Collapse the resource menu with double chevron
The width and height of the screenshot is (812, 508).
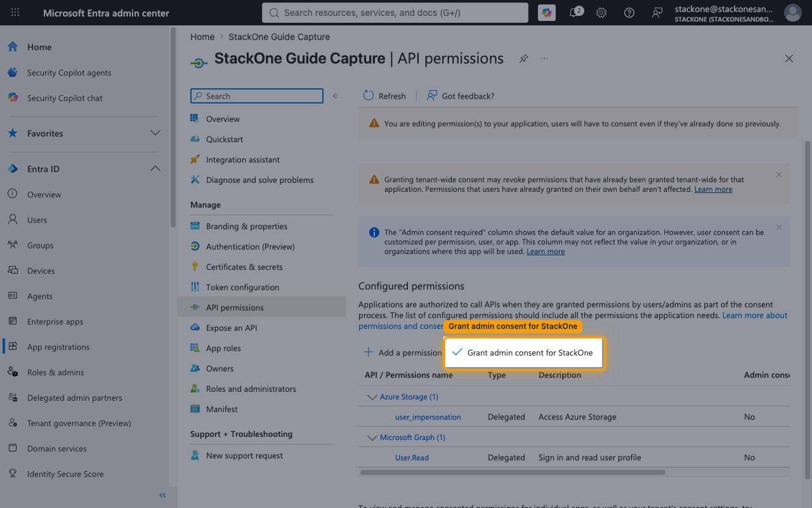click(x=335, y=96)
